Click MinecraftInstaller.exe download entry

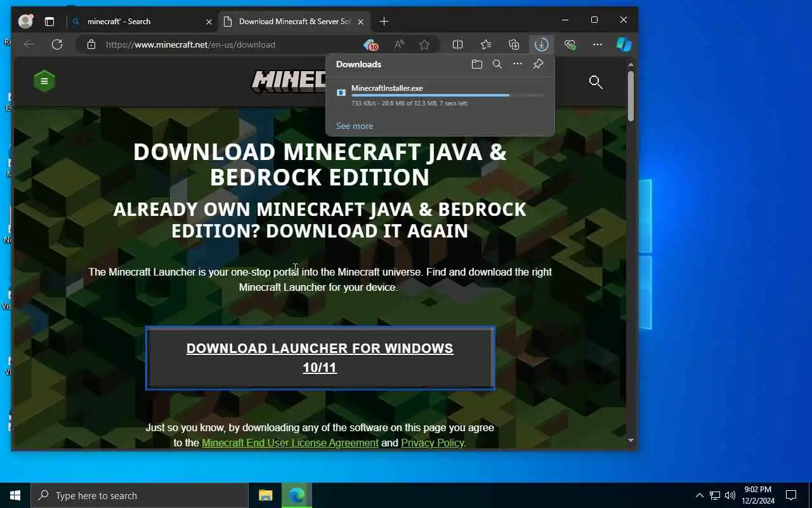click(x=440, y=95)
